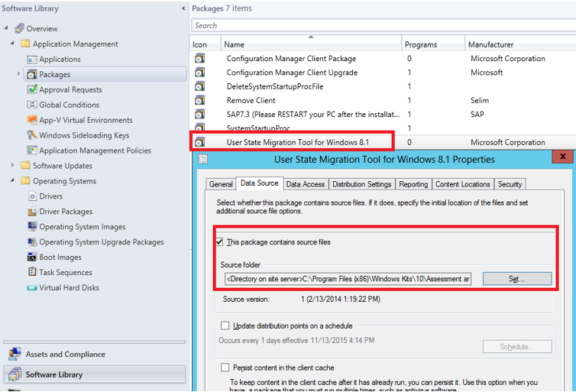Click the Software Library workspace icon
The image size is (576, 392).
click(x=15, y=374)
